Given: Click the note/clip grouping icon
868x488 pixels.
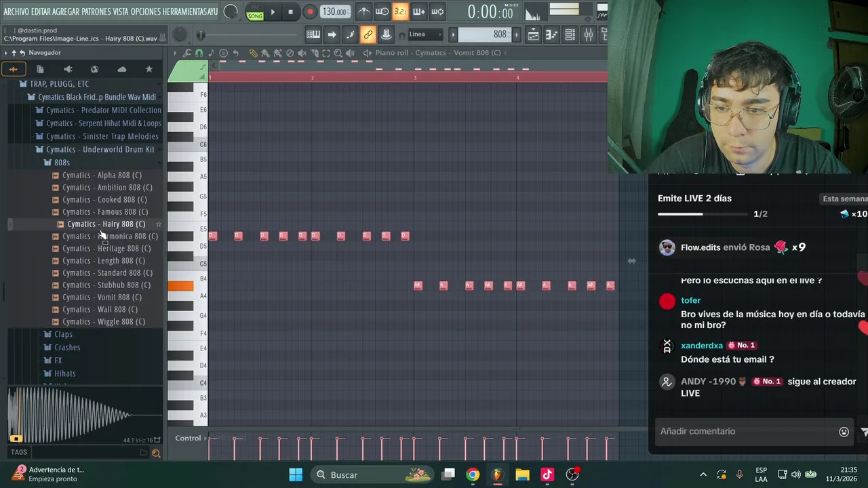Looking at the screenshot, I should point(350,35).
